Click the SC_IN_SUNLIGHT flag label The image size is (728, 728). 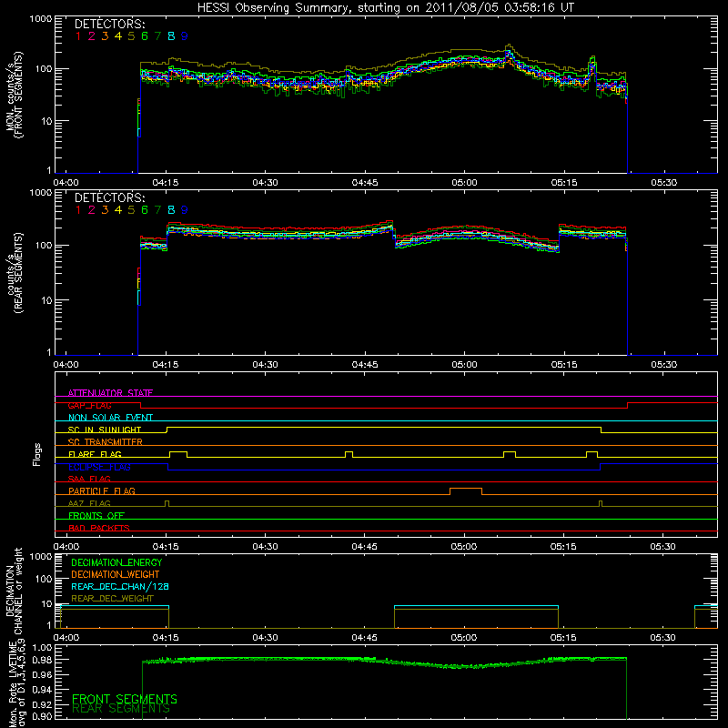point(105,430)
